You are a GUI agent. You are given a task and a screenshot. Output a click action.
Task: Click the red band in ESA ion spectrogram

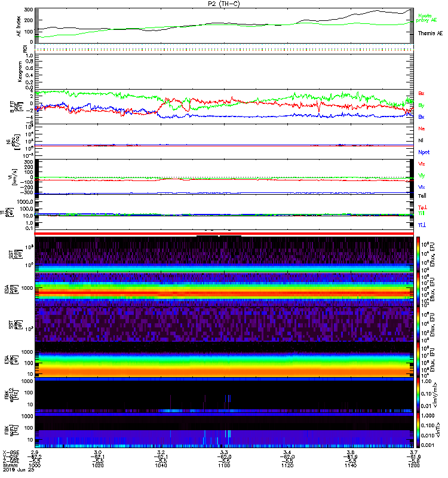[x=224, y=292]
